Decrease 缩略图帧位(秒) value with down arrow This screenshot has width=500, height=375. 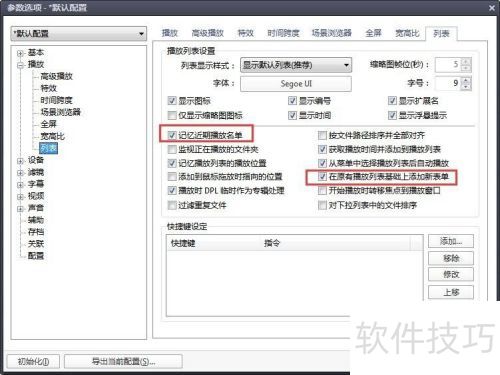[466, 68]
